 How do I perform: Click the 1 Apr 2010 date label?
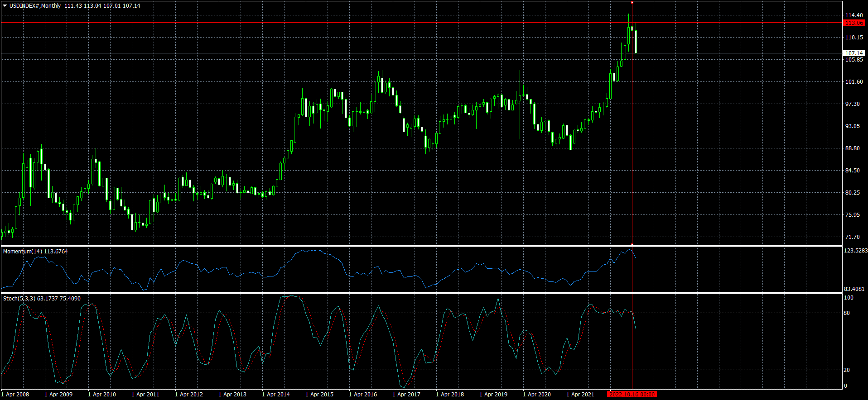pyautogui.click(x=102, y=395)
